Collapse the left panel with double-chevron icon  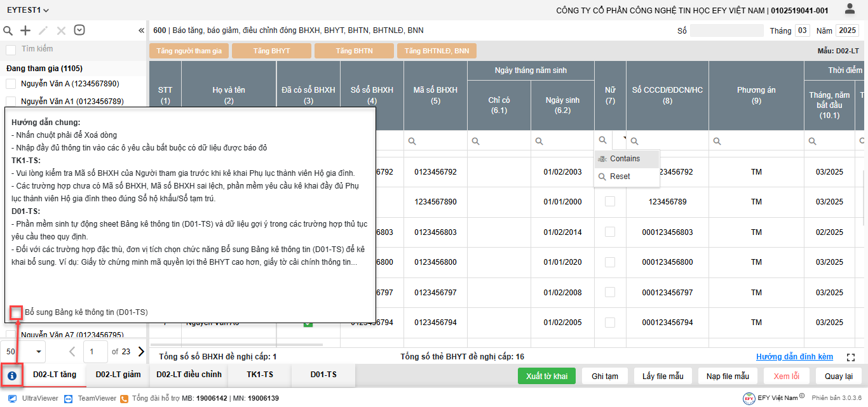coord(141,30)
